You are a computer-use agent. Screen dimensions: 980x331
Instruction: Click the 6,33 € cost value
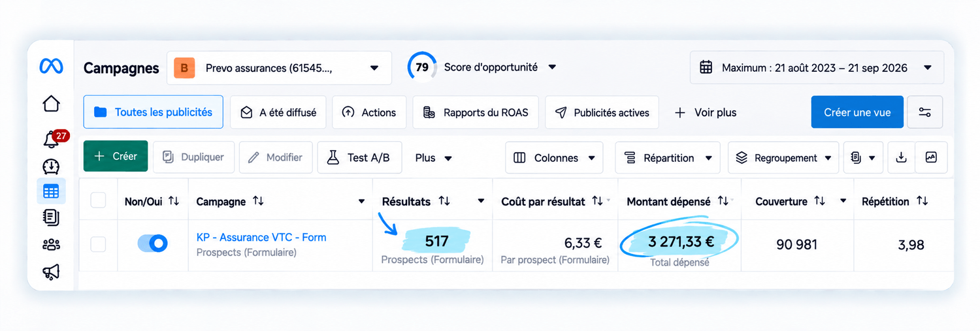click(583, 243)
